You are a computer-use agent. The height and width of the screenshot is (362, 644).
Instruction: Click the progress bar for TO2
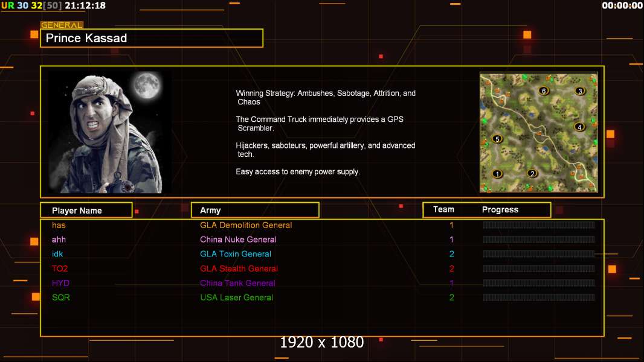[x=539, y=268]
